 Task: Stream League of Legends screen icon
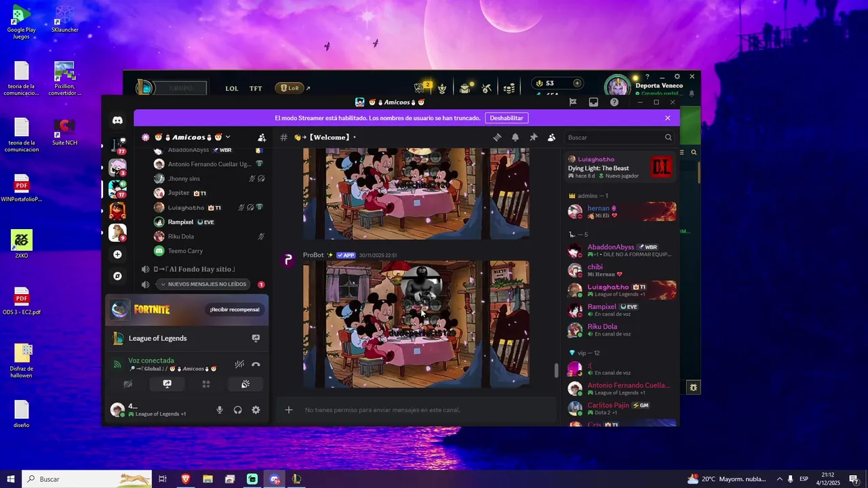256,338
